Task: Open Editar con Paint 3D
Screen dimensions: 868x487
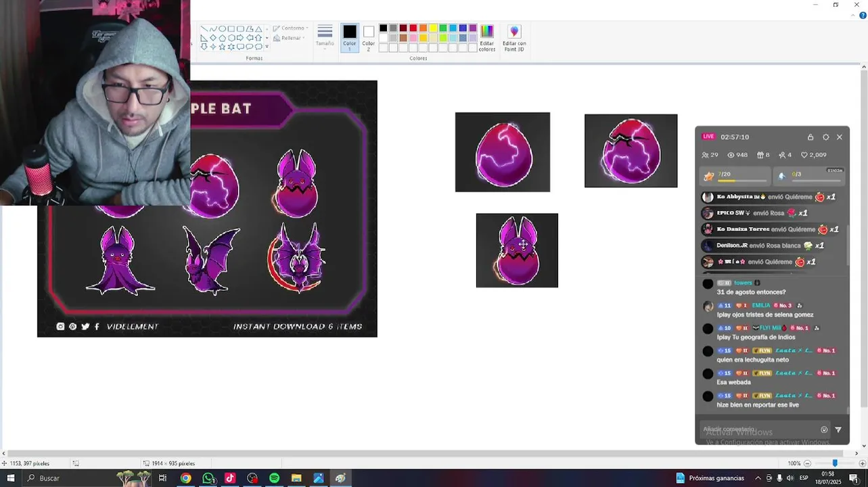Action: 514,38
